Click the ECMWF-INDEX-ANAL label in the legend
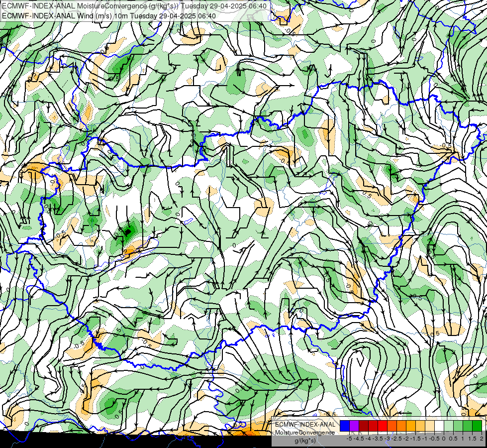Image resolution: width=487 pixels, height=448 pixels. [x=305, y=425]
